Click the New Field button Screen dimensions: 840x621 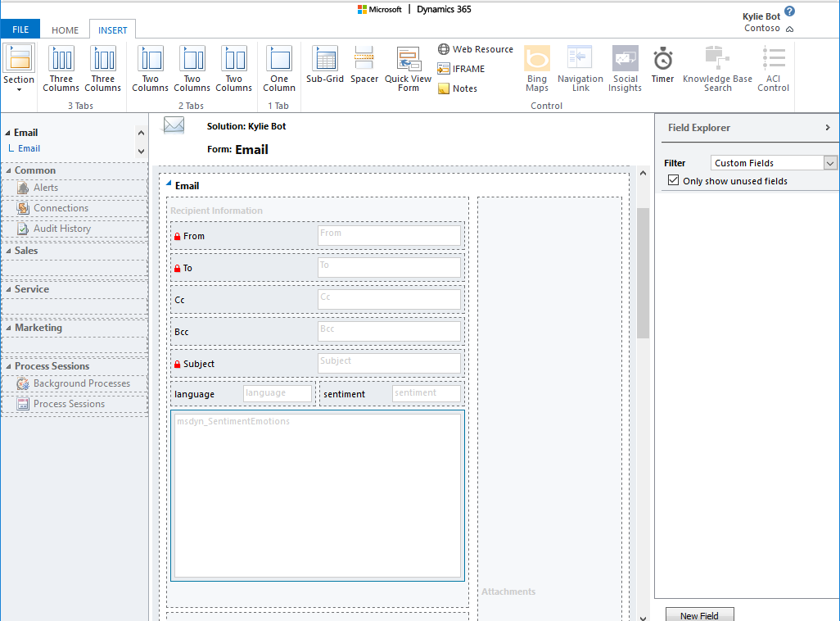700,615
